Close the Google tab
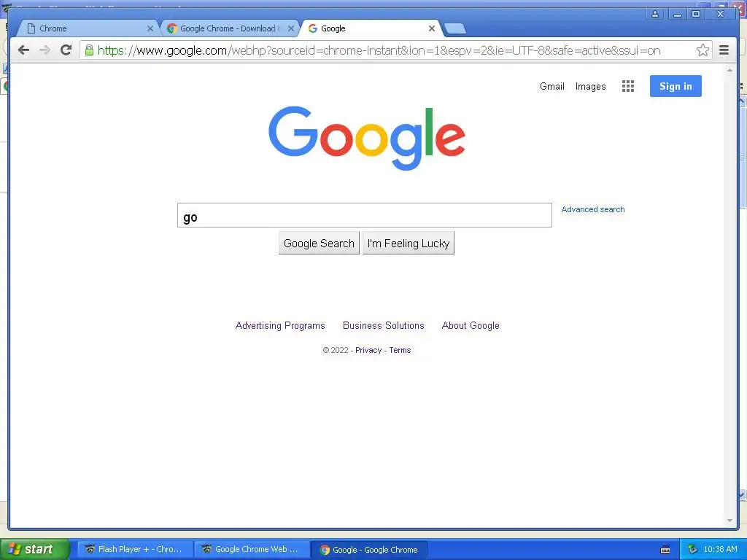Viewport: 747px width, 560px height. (432, 28)
